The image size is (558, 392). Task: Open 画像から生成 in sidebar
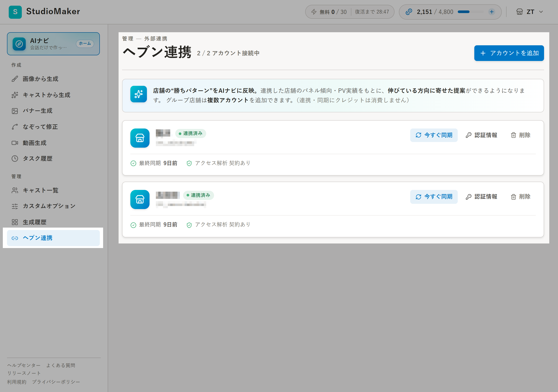(x=53, y=79)
